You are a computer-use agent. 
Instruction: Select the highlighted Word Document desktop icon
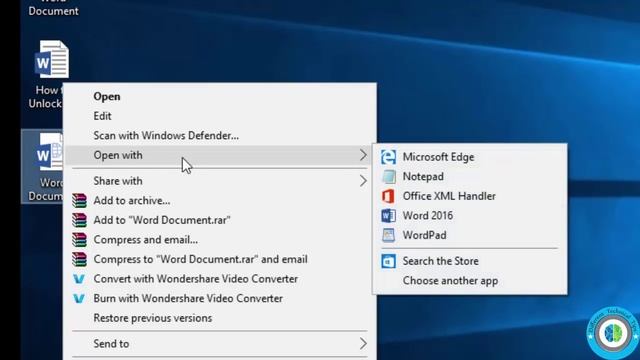[42, 167]
